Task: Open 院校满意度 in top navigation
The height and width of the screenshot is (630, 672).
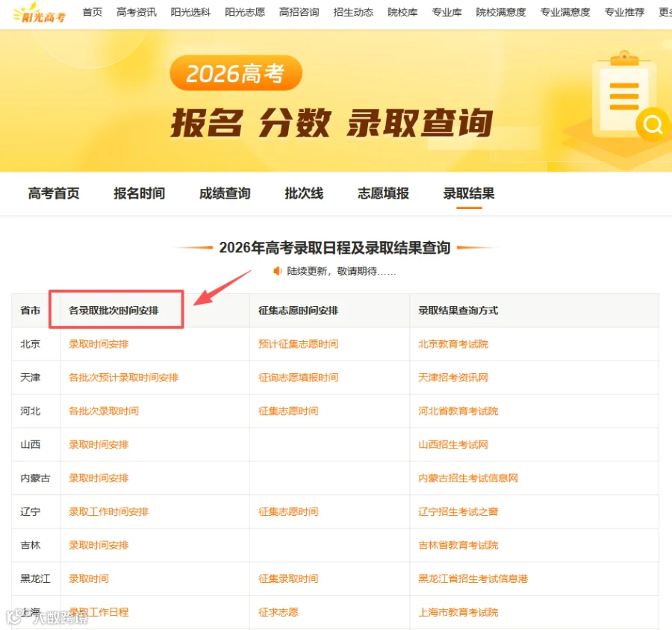Action: [x=500, y=13]
